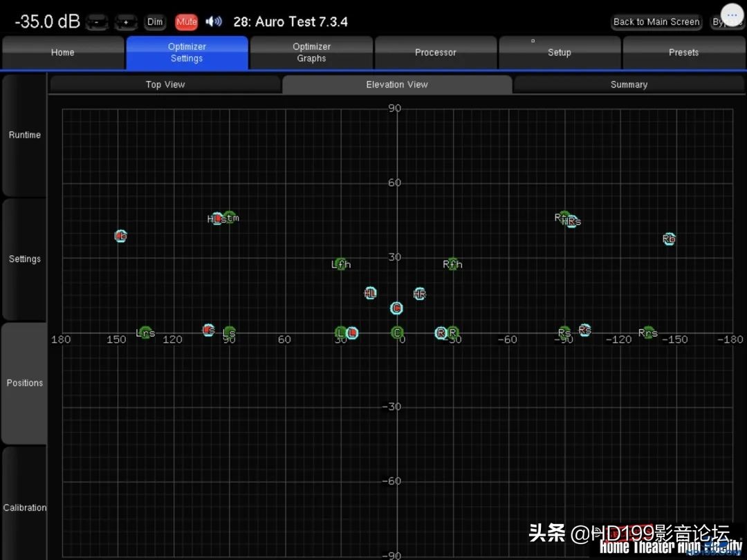The height and width of the screenshot is (560, 747).
Task: Toggle the Dim volume button
Action: coord(155,21)
